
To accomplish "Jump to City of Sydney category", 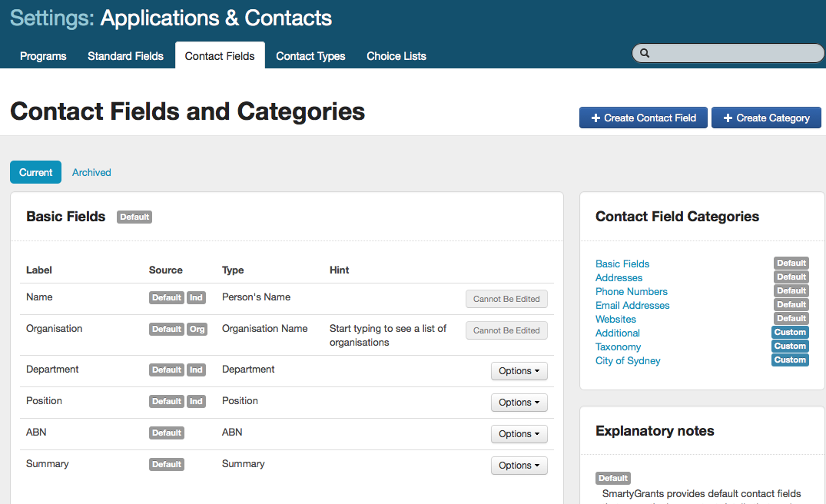I will tap(628, 361).
